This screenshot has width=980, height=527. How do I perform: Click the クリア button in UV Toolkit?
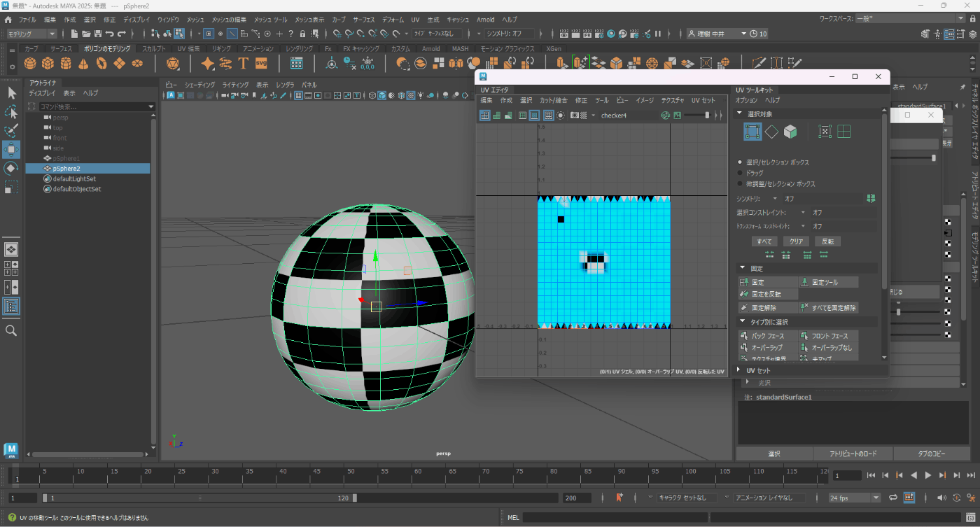tap(796, 241)
